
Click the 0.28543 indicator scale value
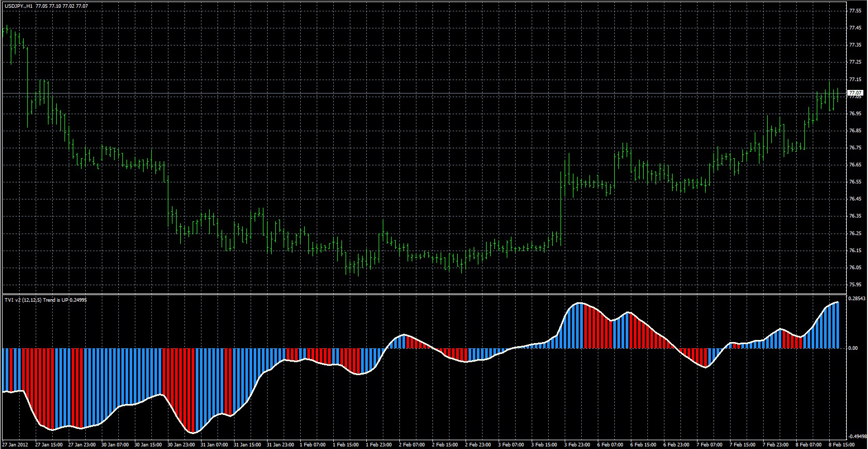[x=857, y=299]
